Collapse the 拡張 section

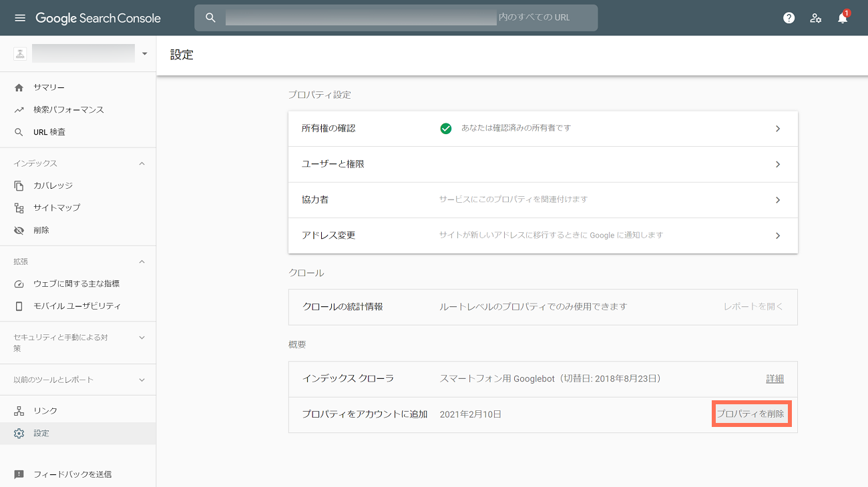click(x=142, y=262)
